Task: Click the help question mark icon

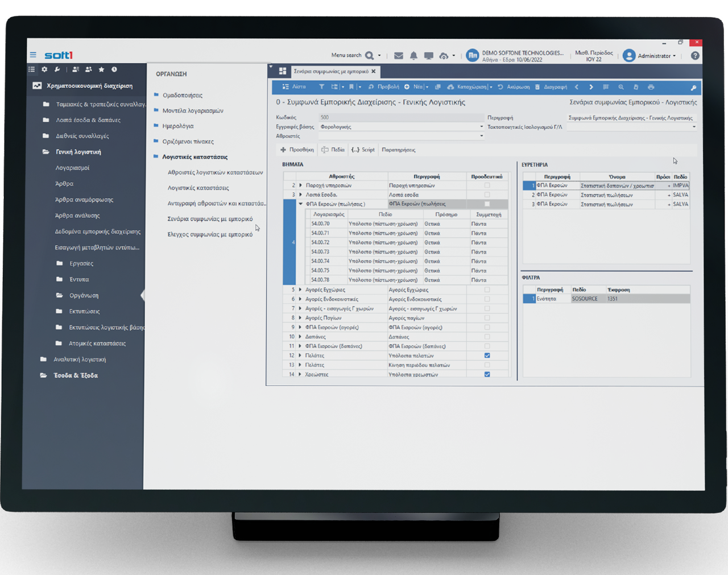Action: click(x=694, y=56)
